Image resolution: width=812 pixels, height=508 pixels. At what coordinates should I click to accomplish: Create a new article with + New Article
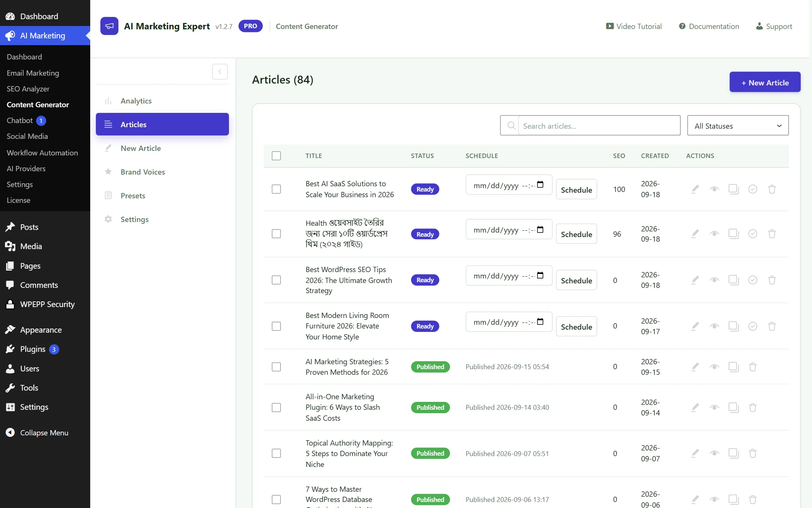[765, 82]
